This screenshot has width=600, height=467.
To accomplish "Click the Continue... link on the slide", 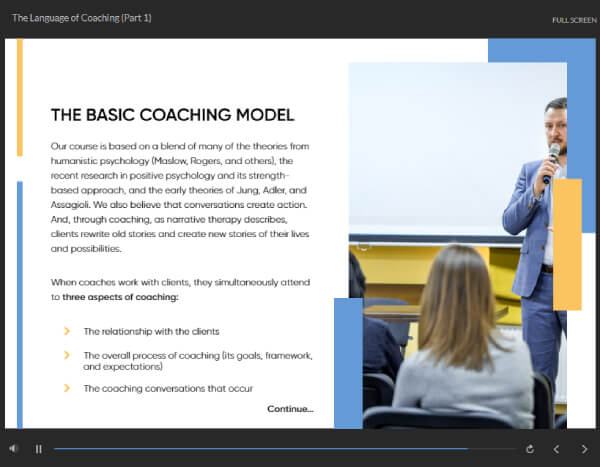I will click(290, 409).
